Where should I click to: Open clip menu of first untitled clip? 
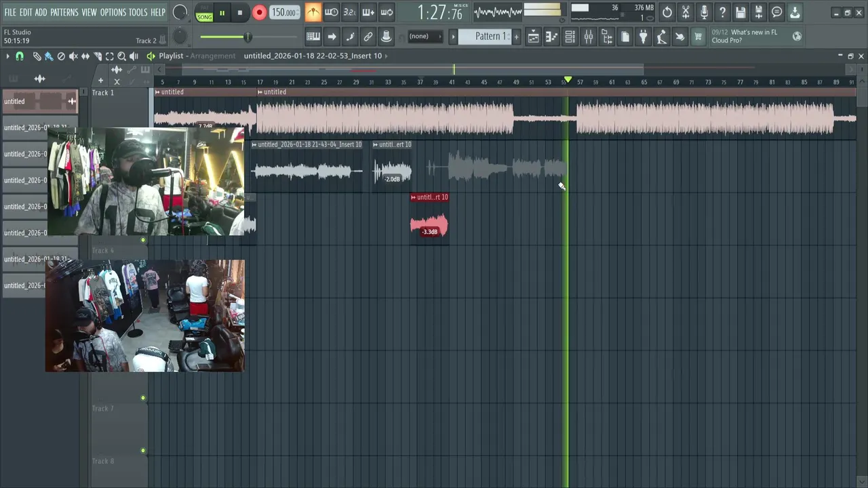[157, 92]
